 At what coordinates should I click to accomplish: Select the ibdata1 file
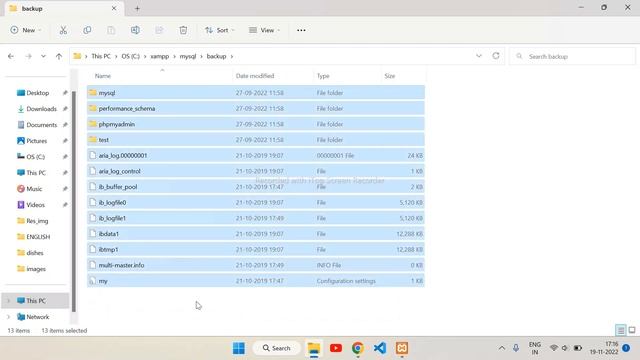click(256, 234)
